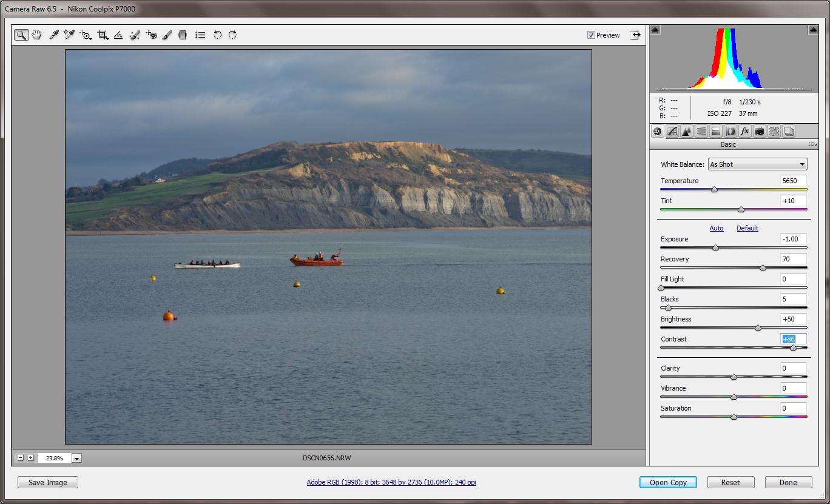The image size is (830, 504).
Task: Select the Spot Removal tool
Action: coord(135,35)
